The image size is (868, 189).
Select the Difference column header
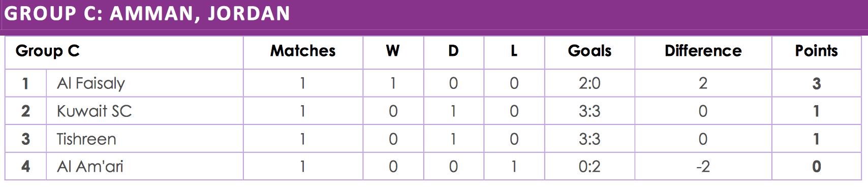point(703,51)
